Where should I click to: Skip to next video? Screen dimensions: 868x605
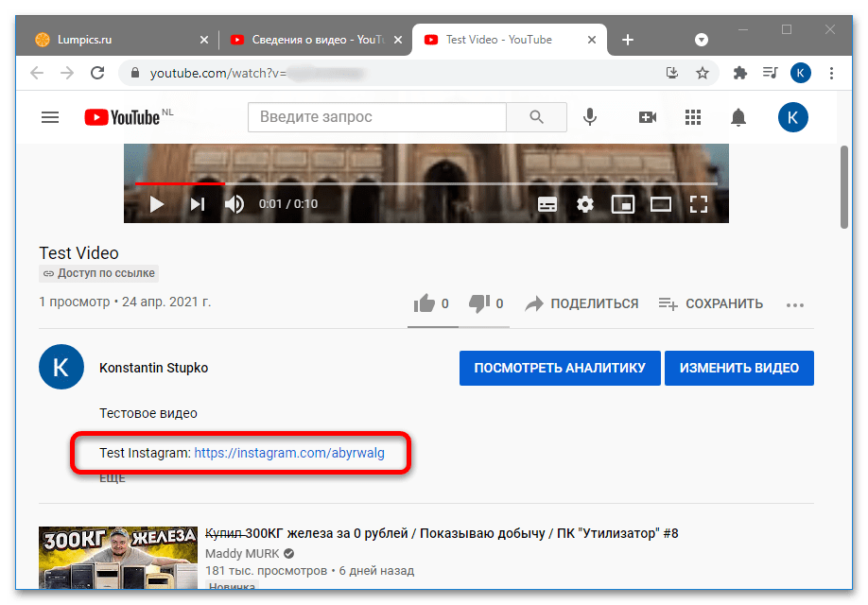point(198,204)
